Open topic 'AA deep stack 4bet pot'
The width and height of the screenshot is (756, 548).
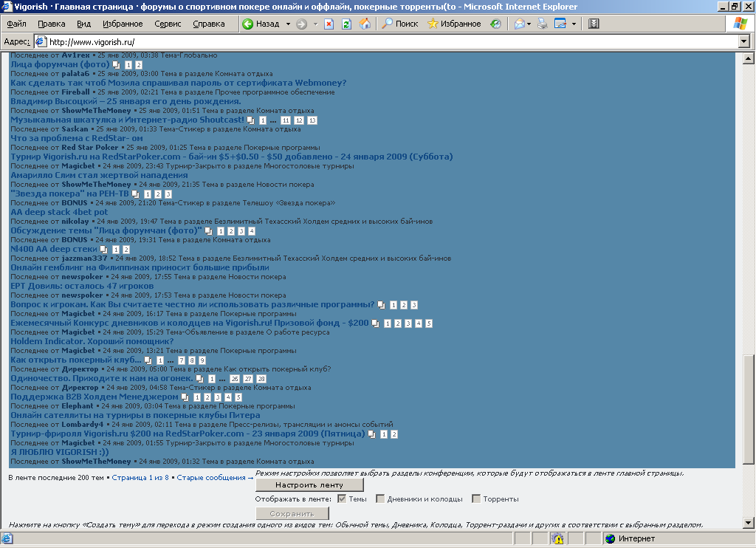click(59, 212)
